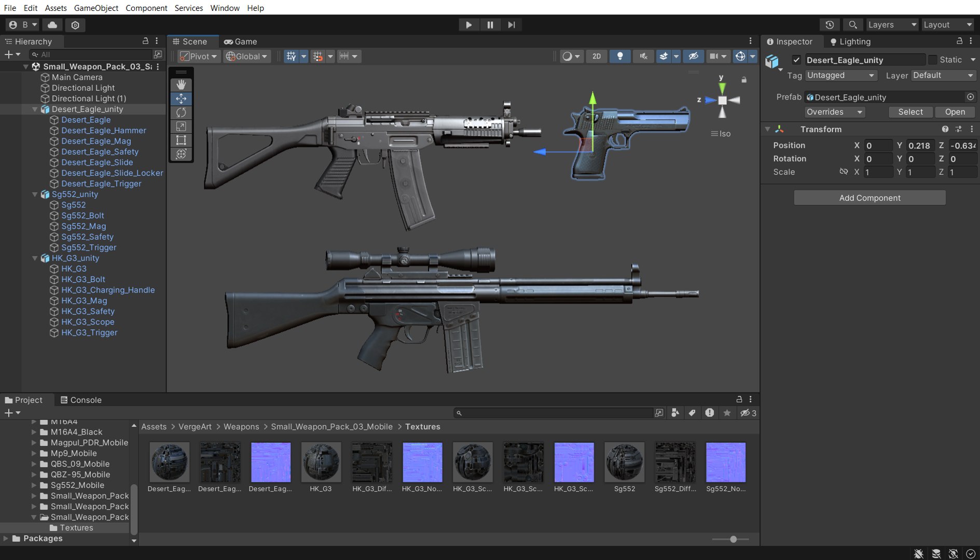The image size is (980, 560).
Task: Click the Pause button
Action: coord(490,24)
